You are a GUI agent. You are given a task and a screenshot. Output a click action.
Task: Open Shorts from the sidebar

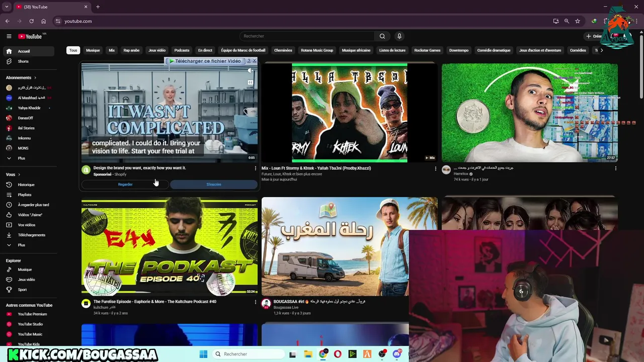[28, 61]
